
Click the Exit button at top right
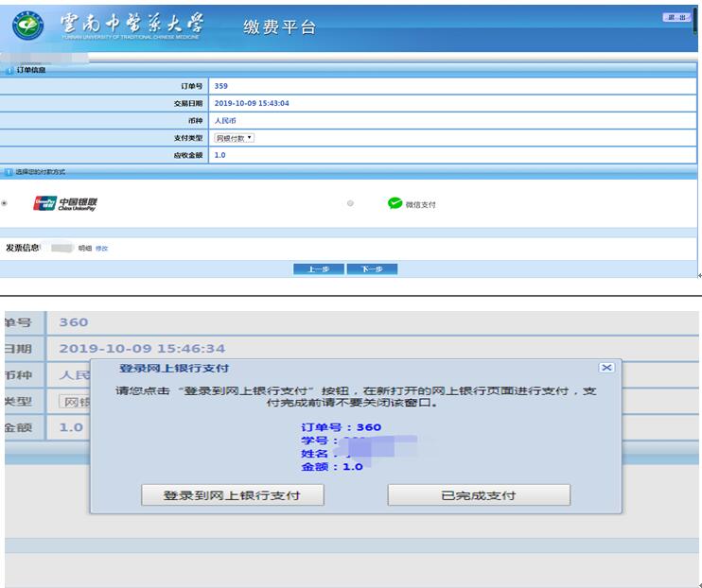(678, 18)
